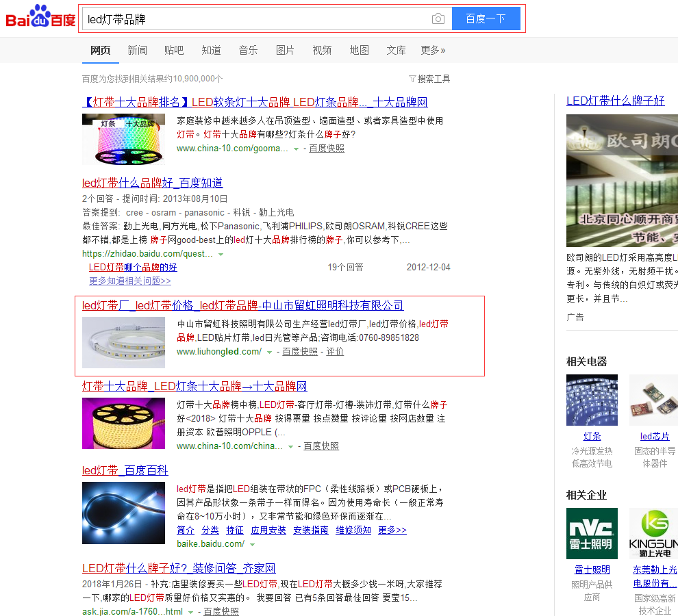Open the led灯带_百度百科 result link
678x616 pixels.
coord(125,470)
